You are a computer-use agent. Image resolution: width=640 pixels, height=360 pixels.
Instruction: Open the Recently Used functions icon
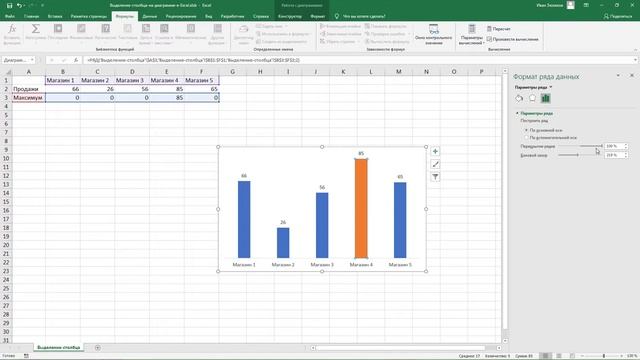58,29
